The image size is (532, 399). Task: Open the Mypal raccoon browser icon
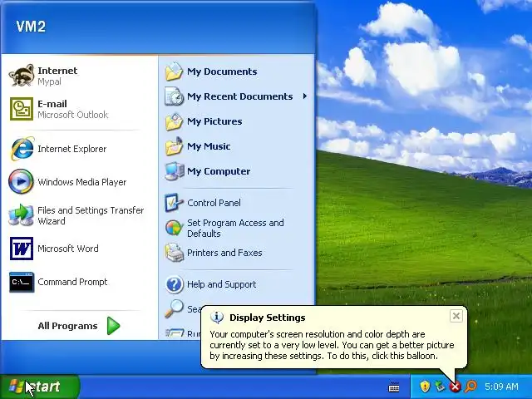22,76
